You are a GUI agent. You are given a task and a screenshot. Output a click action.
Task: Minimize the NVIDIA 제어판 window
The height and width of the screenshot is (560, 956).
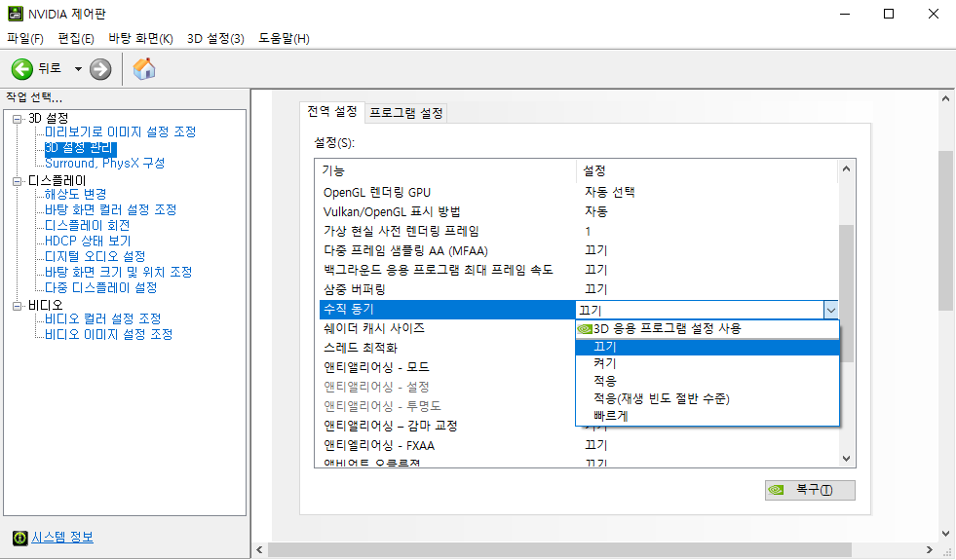pos(845,14)
